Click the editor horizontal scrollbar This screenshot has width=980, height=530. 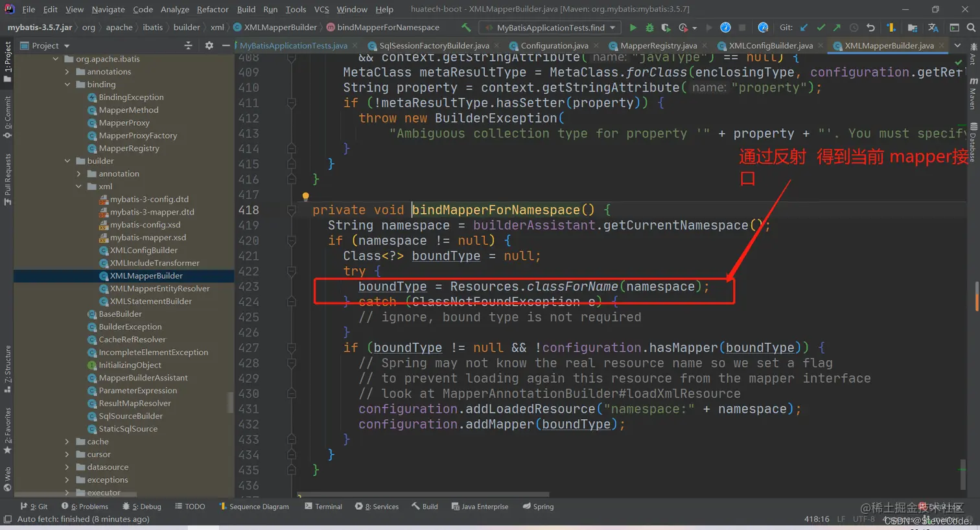423,495
